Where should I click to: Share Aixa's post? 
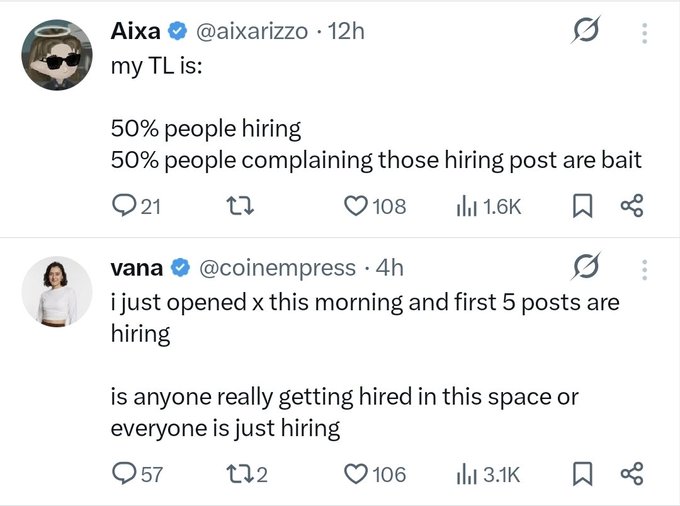pos(630,207)
